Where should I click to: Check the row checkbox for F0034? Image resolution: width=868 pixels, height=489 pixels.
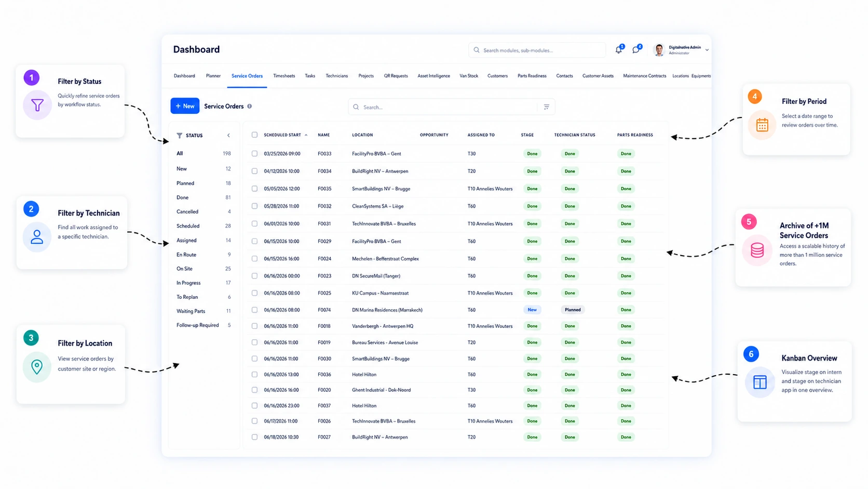254,171
